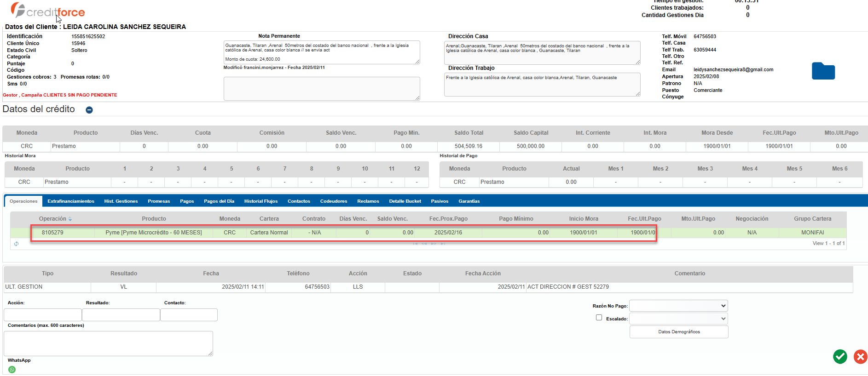Click the green checkmark save button
Viewport: 868px width, 376px height.
[840, 356]
